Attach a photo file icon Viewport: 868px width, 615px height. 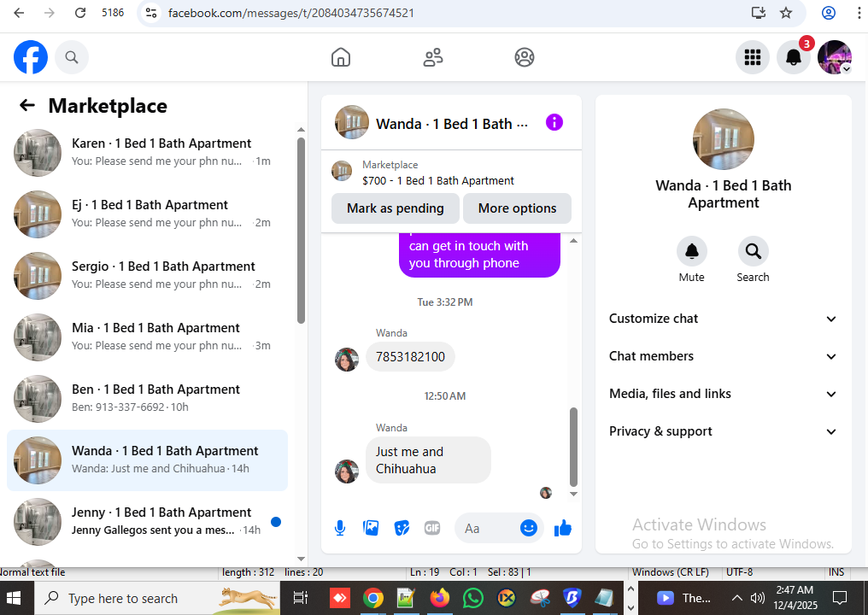pos(371,528)
